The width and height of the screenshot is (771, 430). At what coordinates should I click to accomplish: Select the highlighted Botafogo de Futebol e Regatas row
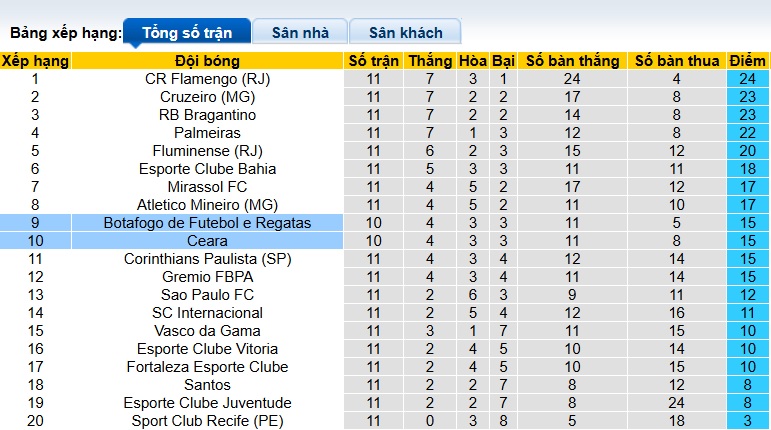tap(207, 223)
